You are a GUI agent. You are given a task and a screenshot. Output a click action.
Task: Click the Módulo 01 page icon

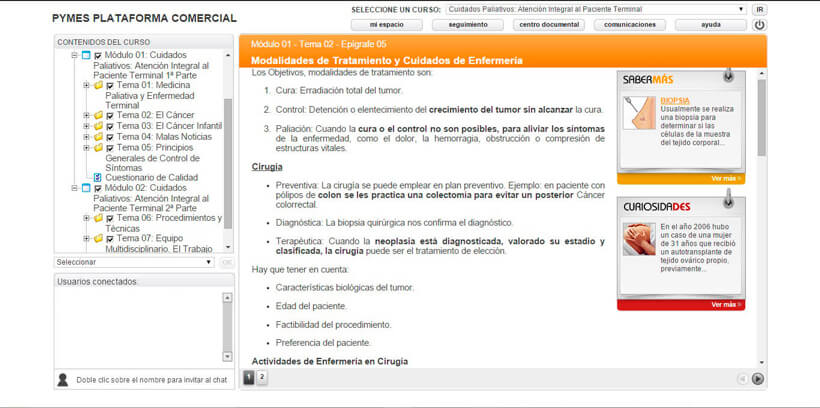pos(86,55)
